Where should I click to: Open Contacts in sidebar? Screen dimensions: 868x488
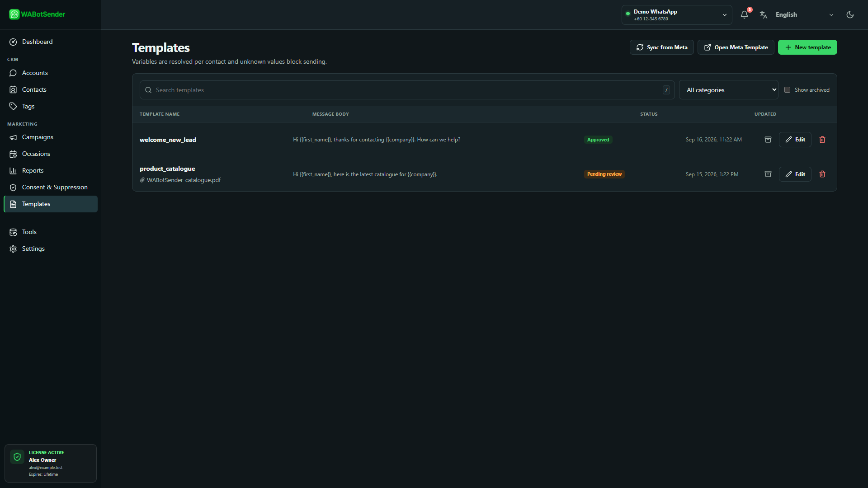[x=51, y=89]
